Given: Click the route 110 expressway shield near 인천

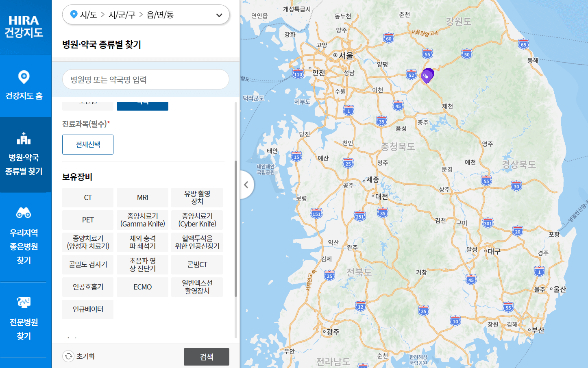Looking at the screenshot, I should coord(298,74).
